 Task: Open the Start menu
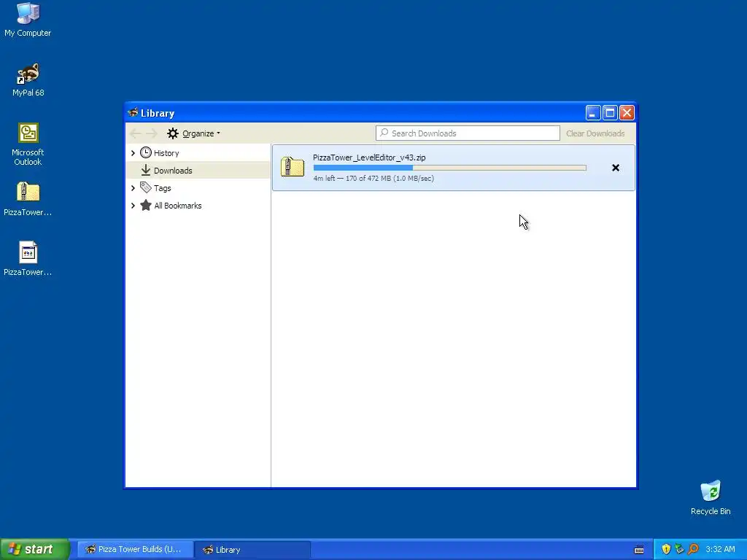click(35, 549)
